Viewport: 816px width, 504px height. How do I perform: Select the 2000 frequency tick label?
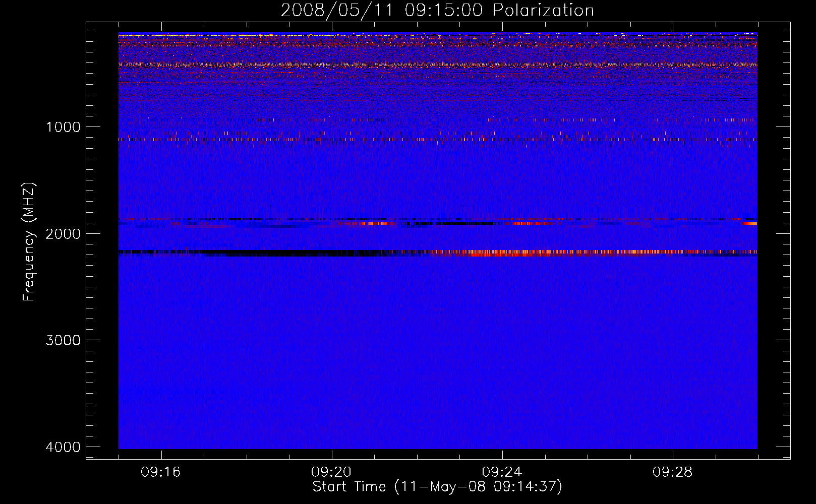click(63, 233)
